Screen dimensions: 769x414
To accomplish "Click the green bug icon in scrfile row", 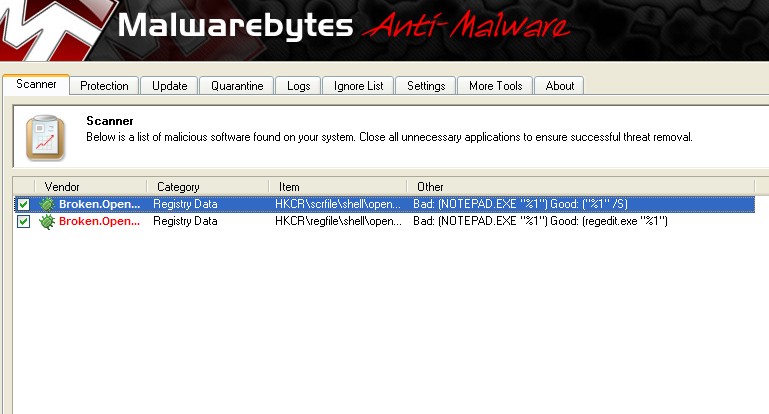I will tap(47, 204).
